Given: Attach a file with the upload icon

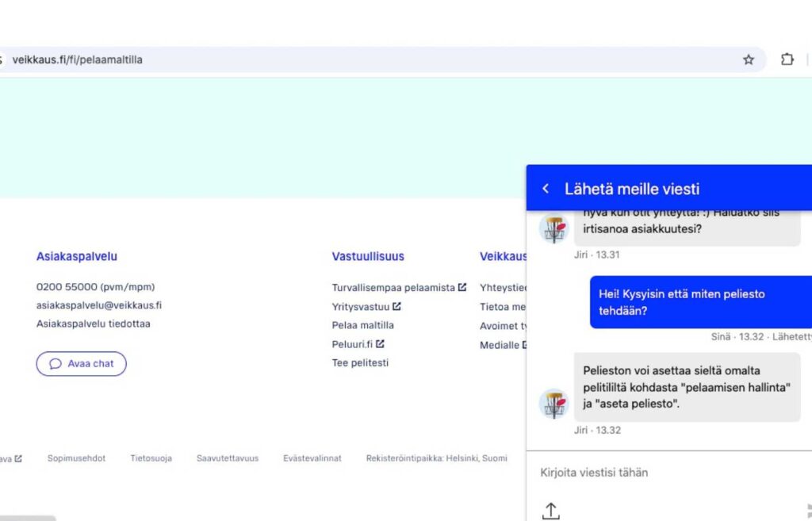Looking at the screenshot, I should (551, 511).
